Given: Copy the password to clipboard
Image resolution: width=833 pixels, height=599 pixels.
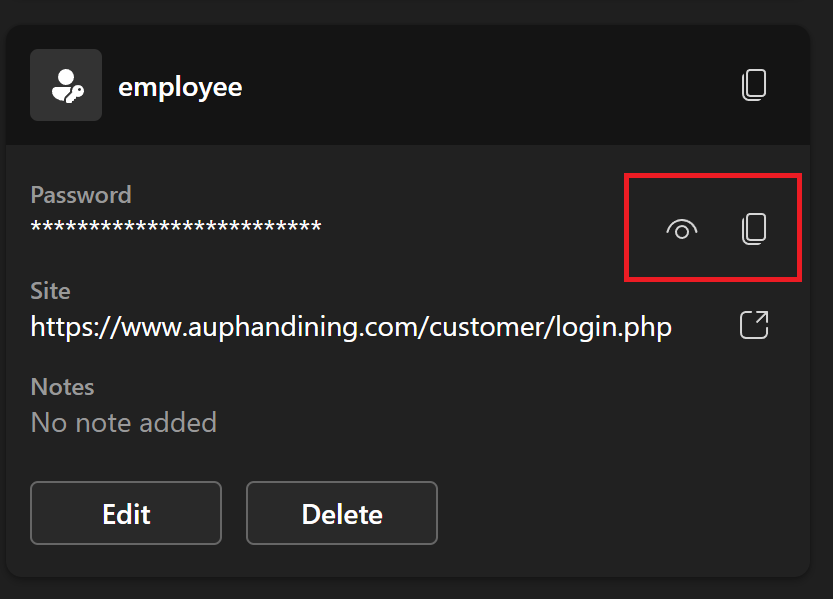Looking at the screenshot, I should (x=754, y=229).
